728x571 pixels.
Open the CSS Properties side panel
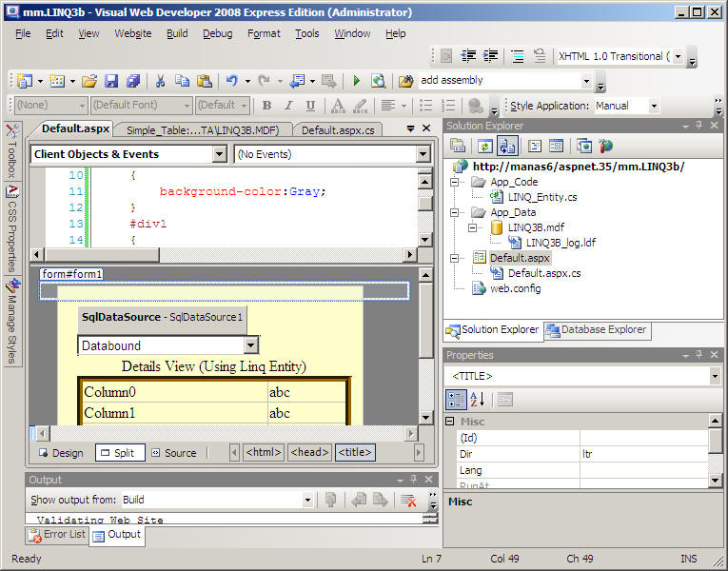tap(12, 229)
